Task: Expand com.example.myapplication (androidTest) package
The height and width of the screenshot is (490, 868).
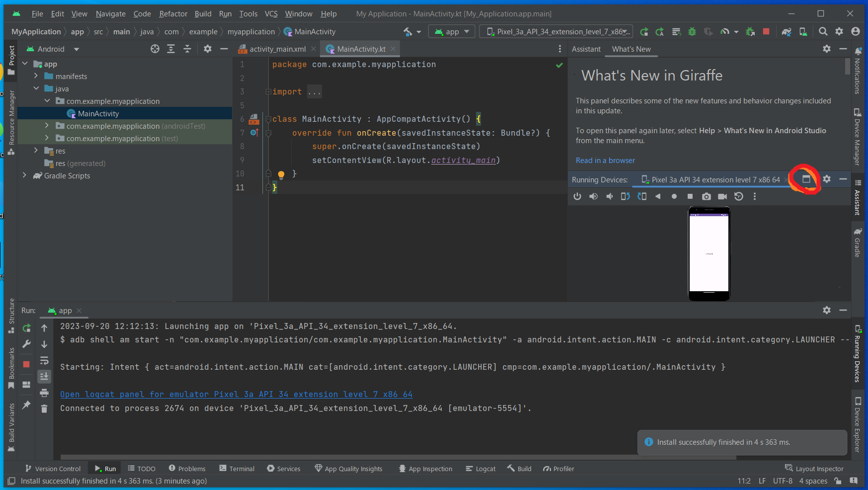Action: pos(47,126)
